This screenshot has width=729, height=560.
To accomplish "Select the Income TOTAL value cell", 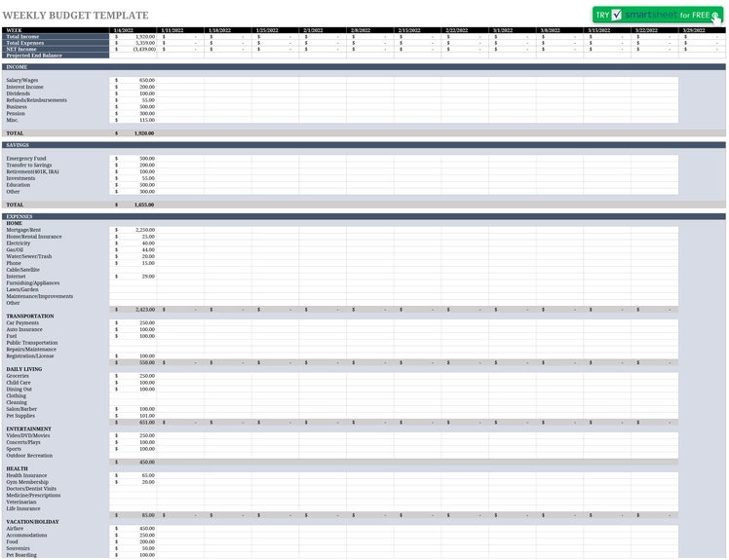I will tap(133, 132).
